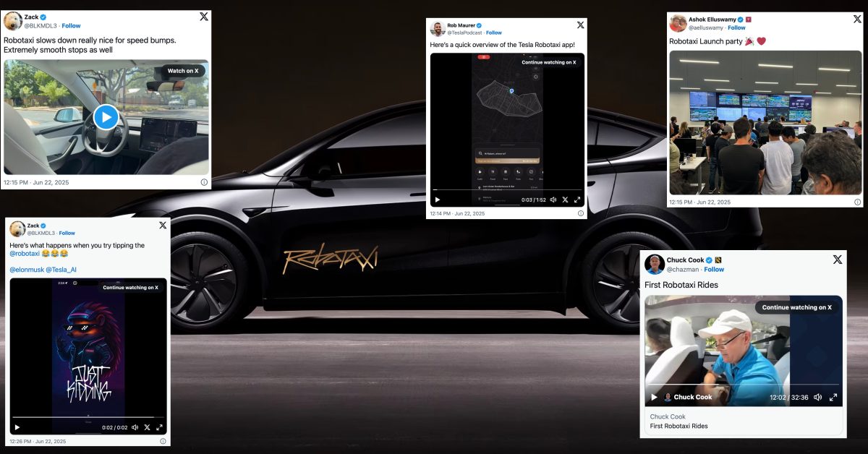Continue watching on X for Chuck Cook video
The width and height of the screenshot is (868, 454).
796,307
